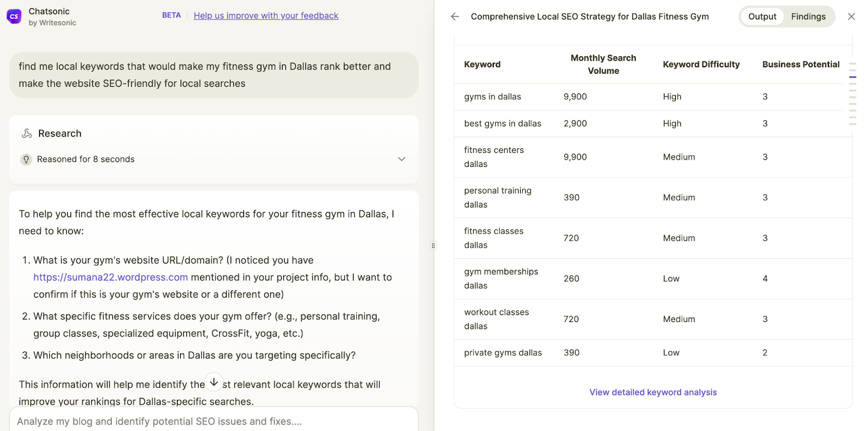Click the highlighted blue section marker in outline

click(x=853, y=77)
